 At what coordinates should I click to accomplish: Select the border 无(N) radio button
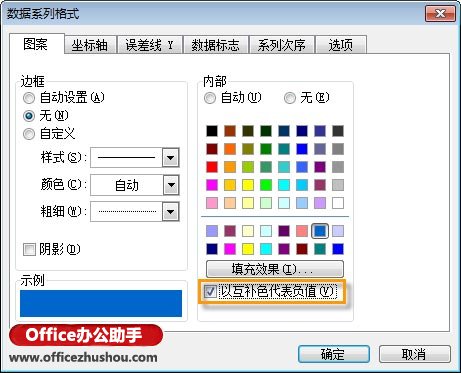pyautogui.click(x=29, y=116)
